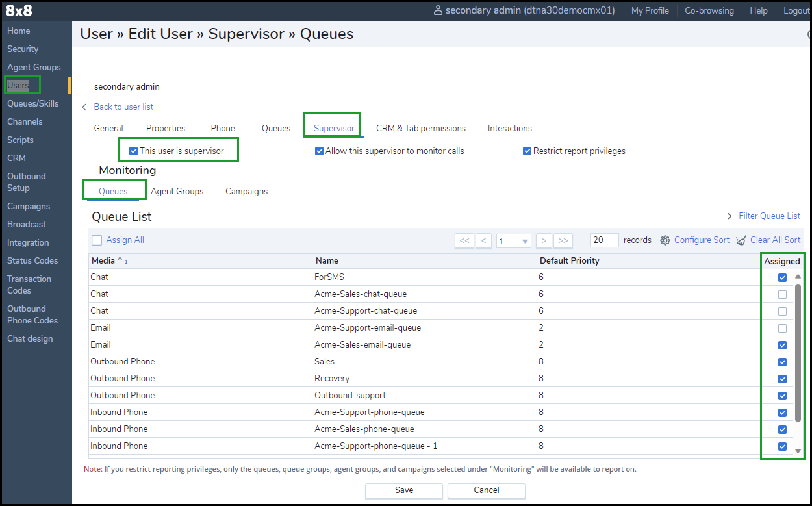This screenshot has width=812, height=506.
Task: Go to first page of queue list
Action: tap(464, 240)
